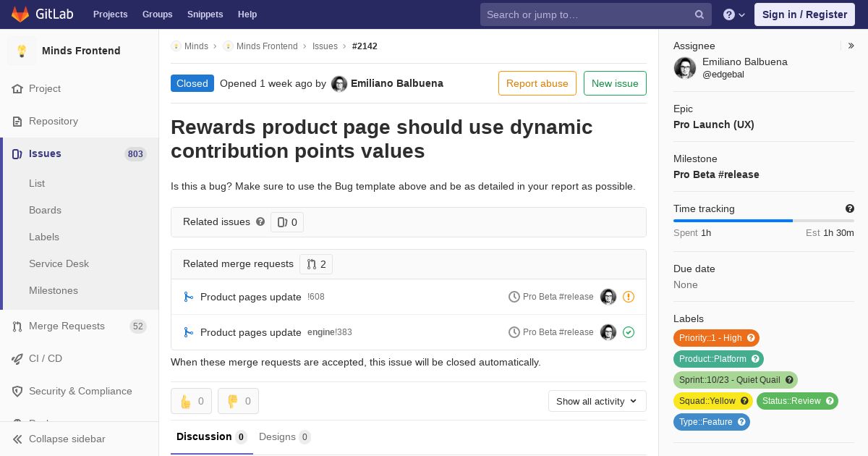Screen dimensions: 868x456
Task: Click #2142 breadcrumb link
Action: [x=365, y=46]
